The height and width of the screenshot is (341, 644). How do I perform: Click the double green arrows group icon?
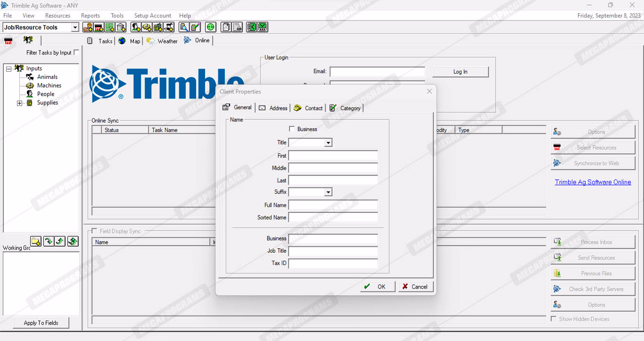[73, 241]
